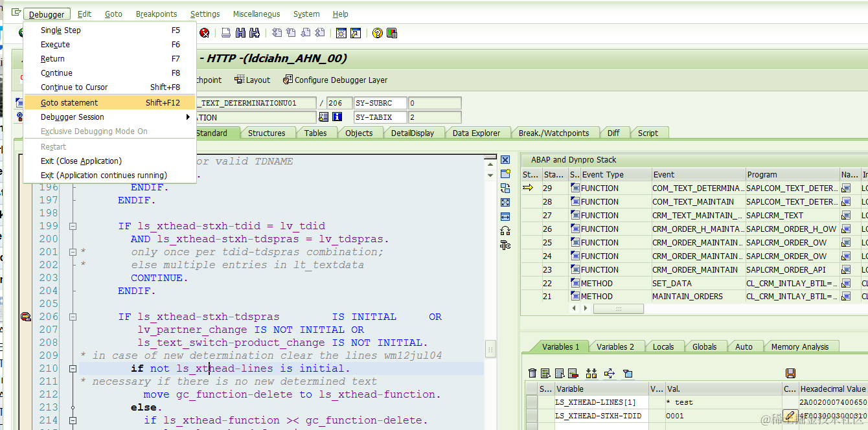Click the yellow two-arrows icon in the Variables toolbar

pos(591,373)
